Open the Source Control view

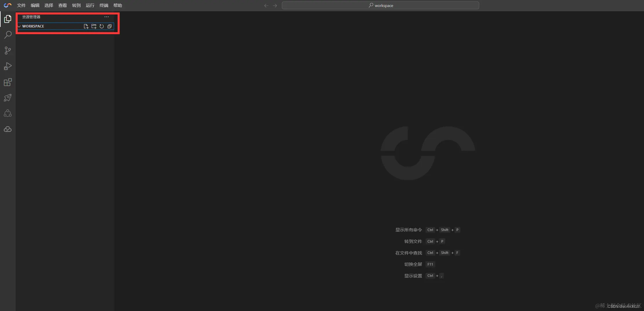click(x=8, y=51)
